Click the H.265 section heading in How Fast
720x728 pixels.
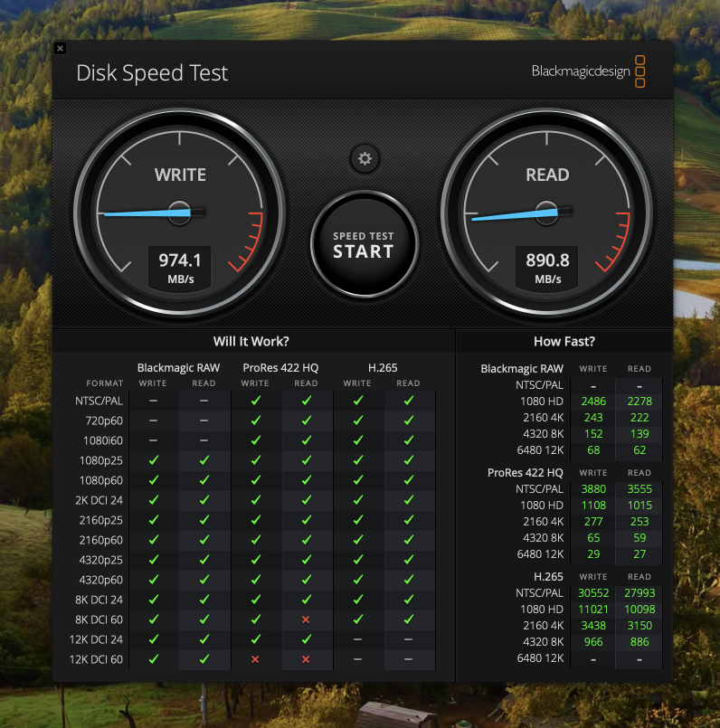coord(548,577)
